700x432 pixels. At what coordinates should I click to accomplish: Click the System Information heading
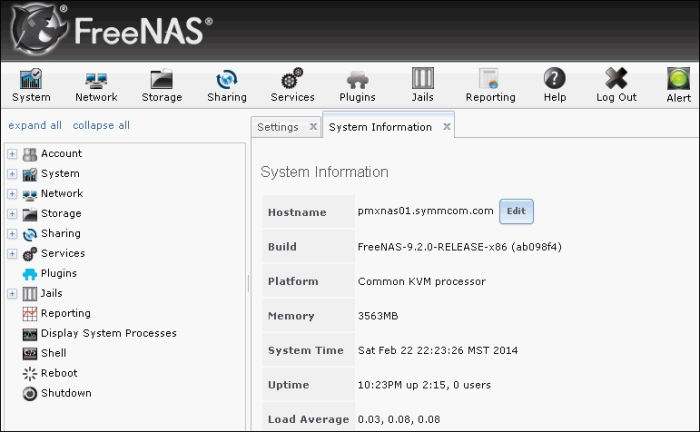(x=325, y=172)
